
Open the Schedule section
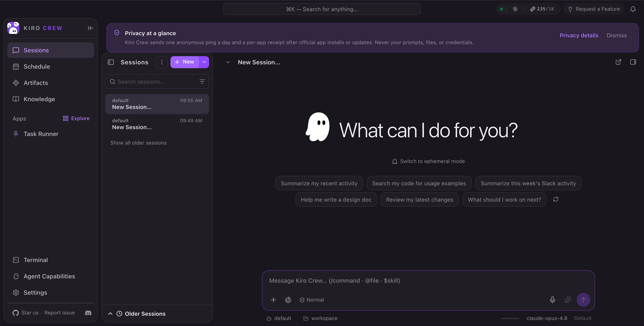[50, 66]
